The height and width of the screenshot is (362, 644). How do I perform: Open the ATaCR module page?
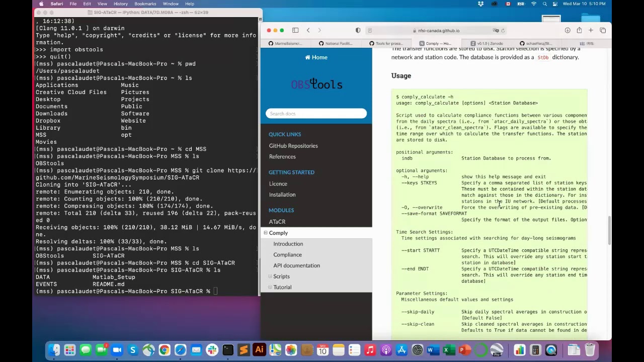click(x=277, y=222)
